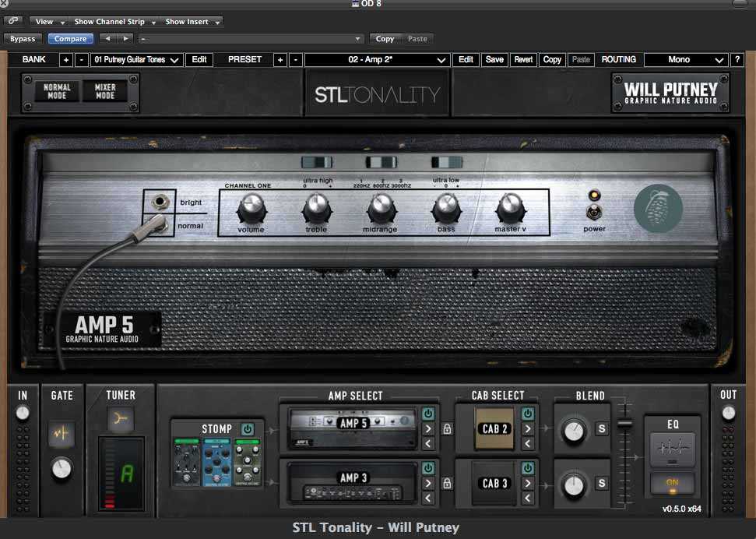Viewport: 756px width, 539px height.
Task: Select the previous cabinet before CAB 2
Action: (x=527, y=443)
